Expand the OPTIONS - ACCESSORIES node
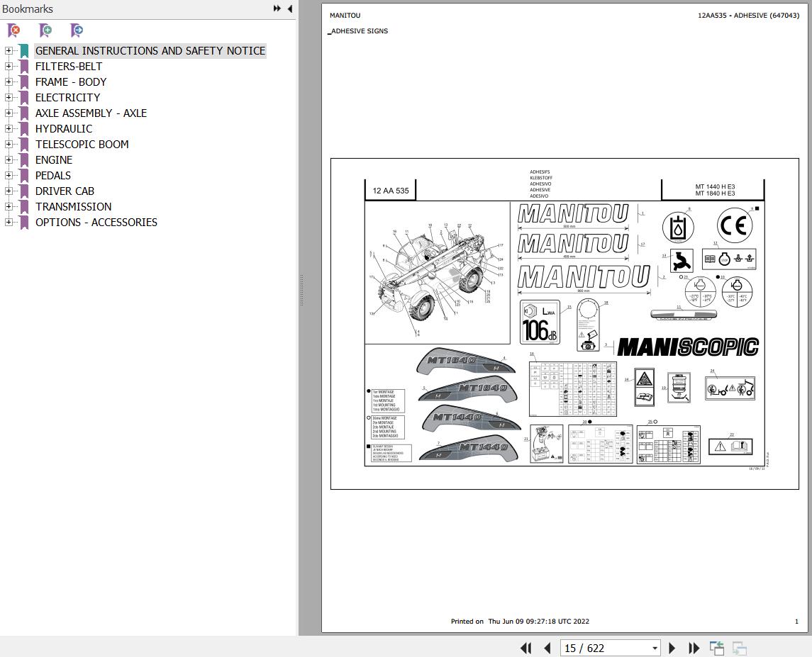This screenshot has width=812, height=657. pos(9,222)
